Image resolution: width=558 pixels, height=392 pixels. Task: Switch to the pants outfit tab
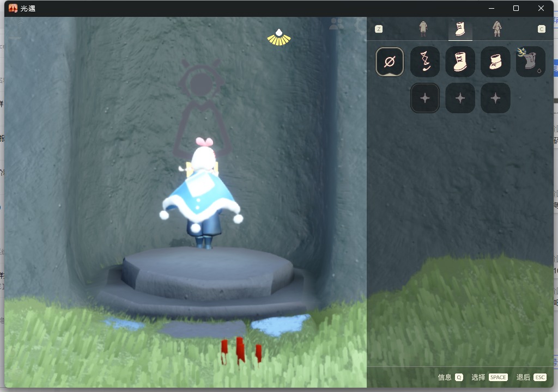coord(423,29)
